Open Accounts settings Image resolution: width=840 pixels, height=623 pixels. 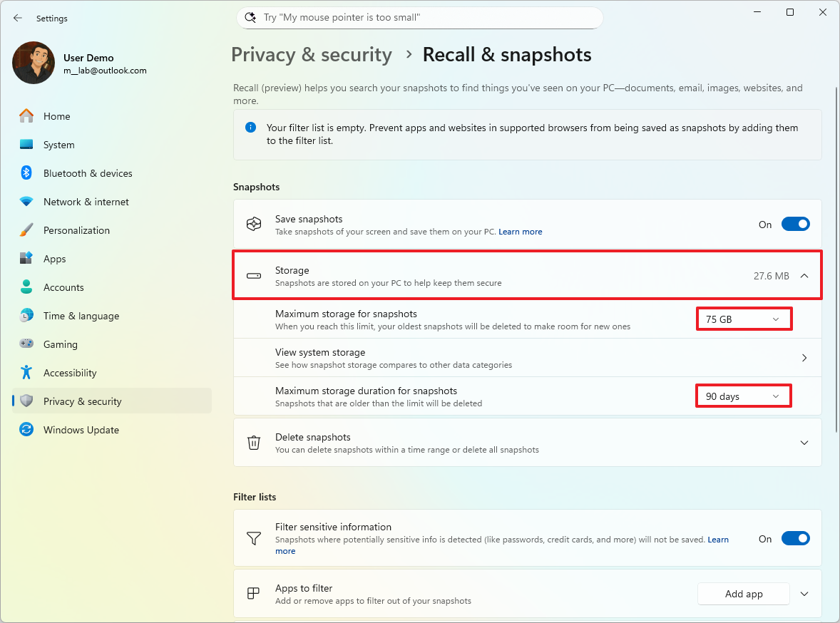26,287
